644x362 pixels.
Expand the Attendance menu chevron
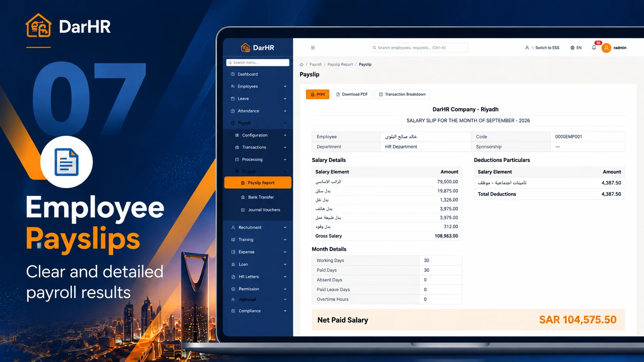(285, 111)
